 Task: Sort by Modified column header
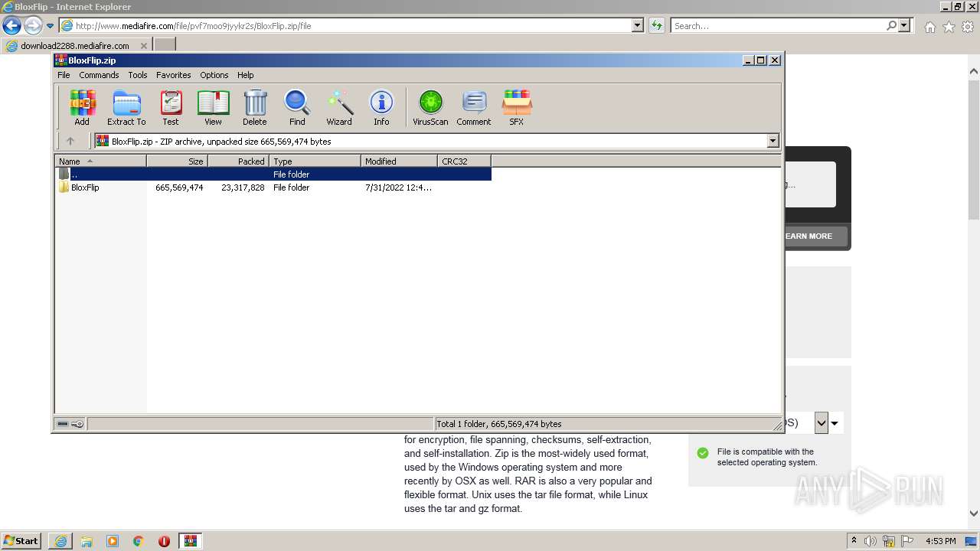tap(399, 161)
